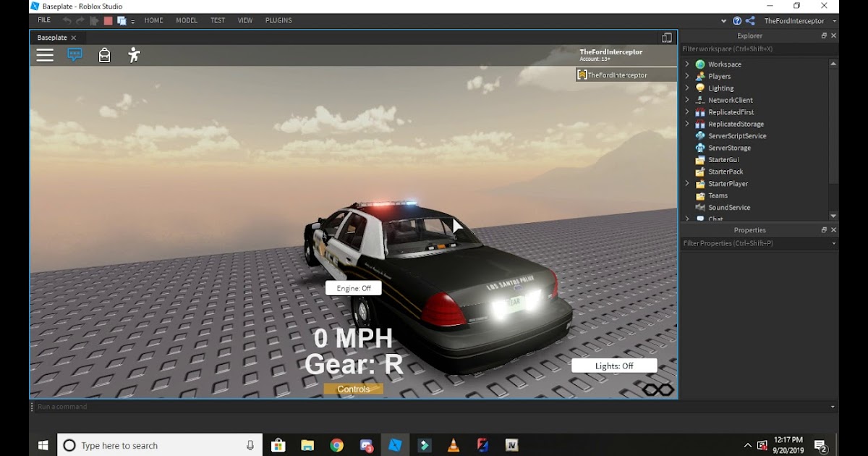Switch to the PLUGINS ribbon tab
This screenshot has height=456, width=868.
coord(278,20)
